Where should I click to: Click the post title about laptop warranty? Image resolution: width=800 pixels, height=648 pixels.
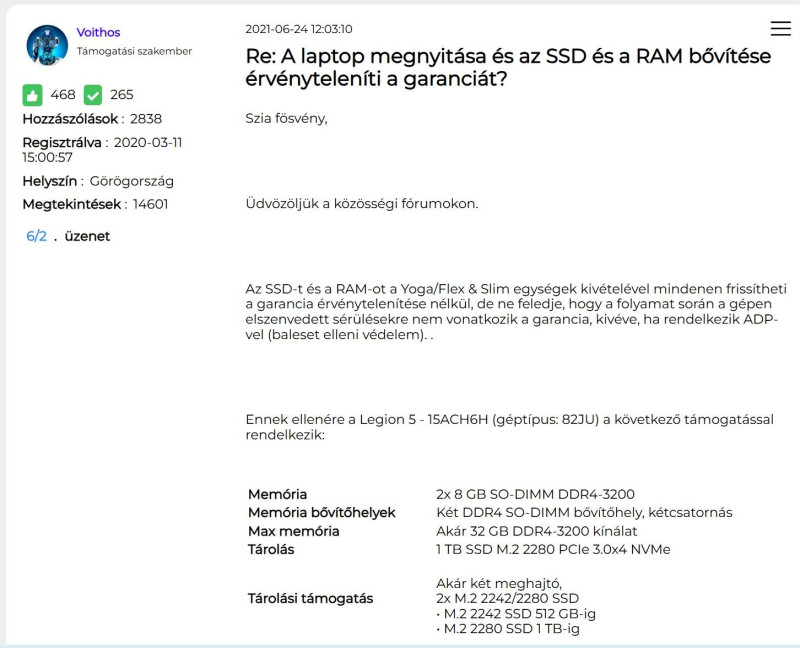pos(508,67)
